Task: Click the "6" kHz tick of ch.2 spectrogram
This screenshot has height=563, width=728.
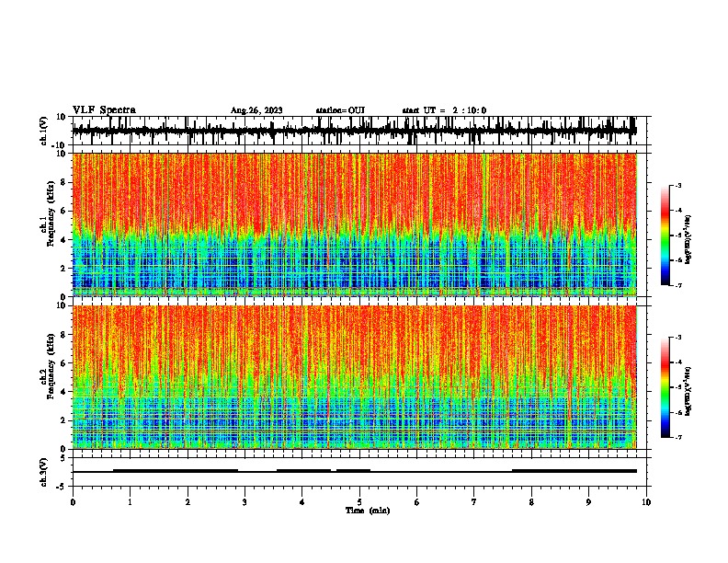Action: point(63,363)
